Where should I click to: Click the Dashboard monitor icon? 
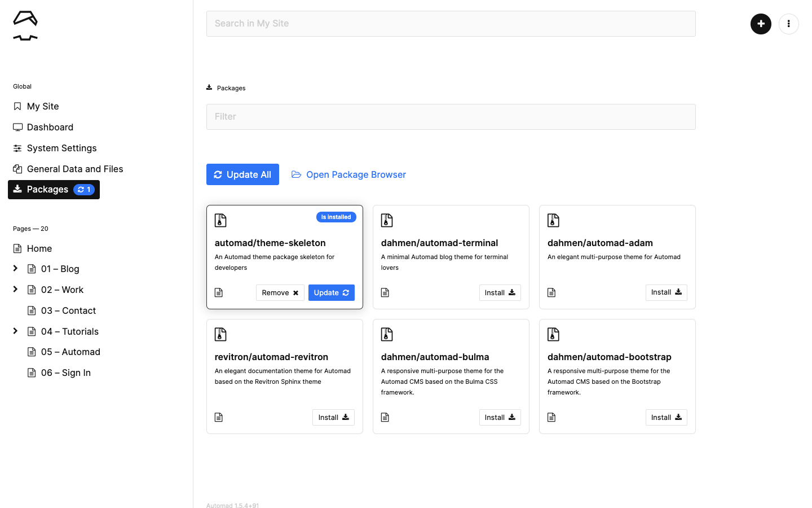click(17, 127)
